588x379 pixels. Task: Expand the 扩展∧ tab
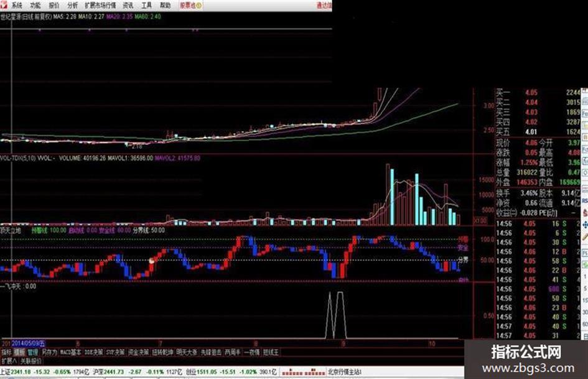[x=9, y=361]
